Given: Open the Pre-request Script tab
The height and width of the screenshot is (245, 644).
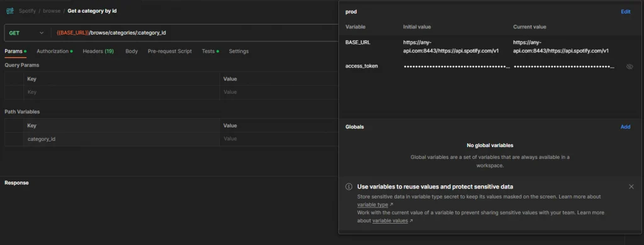Looking at the screenshot, I should [x=170, y=52].
